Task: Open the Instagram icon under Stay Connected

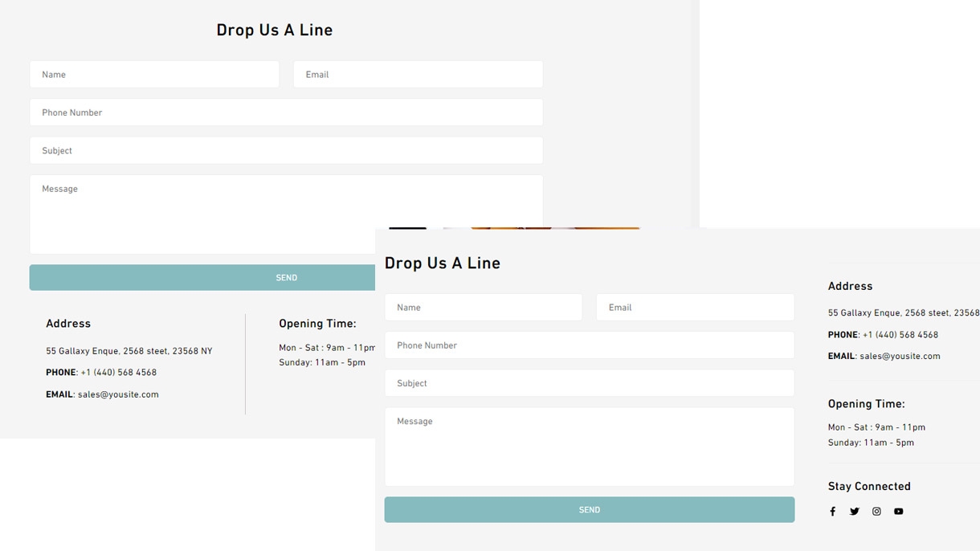Action: 876,512
